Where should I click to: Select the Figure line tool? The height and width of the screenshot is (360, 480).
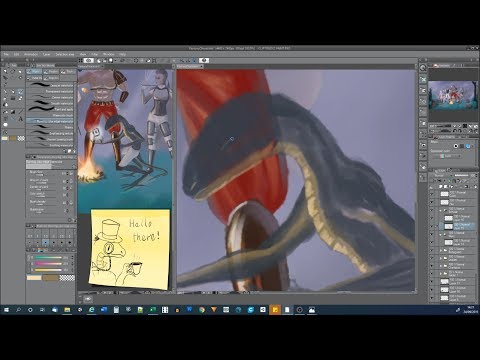click(x=20, y=112)
